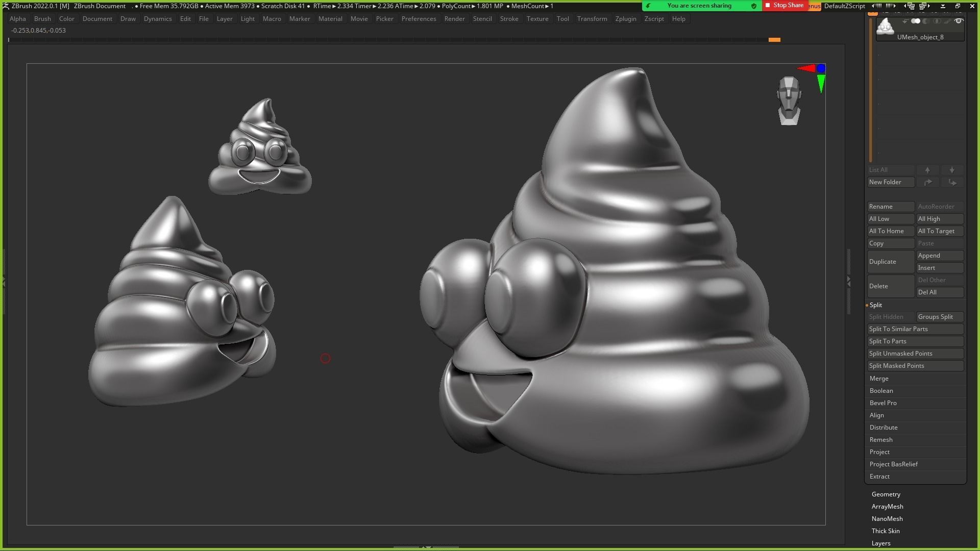
Task: Click the bent arrow move-to-folder-down icon
Action: [x=952, y=182]
